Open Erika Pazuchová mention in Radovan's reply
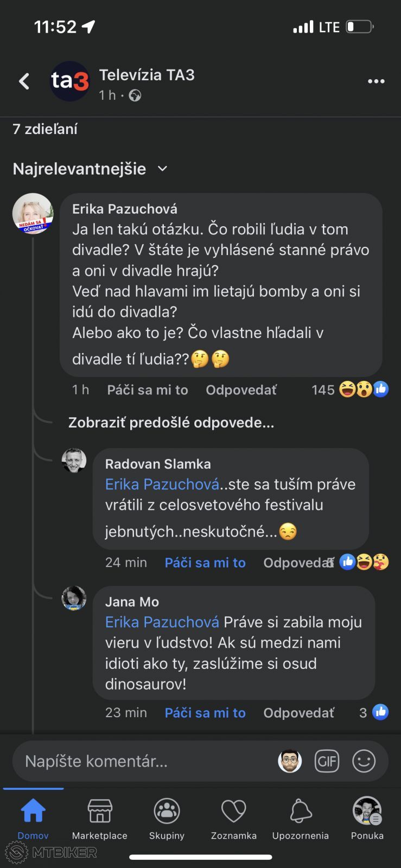The height and width of the screenshot is (868, 401). click(x=162, y=484)
